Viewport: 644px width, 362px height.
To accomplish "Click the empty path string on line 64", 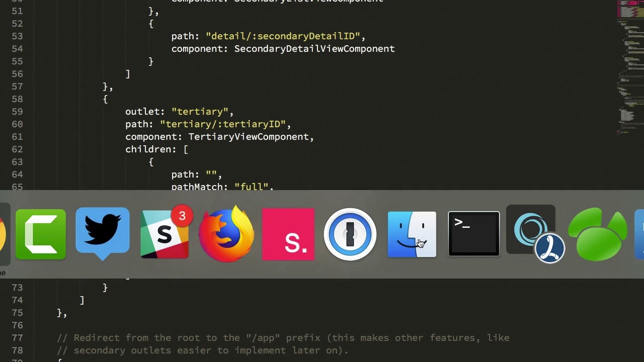I will [x=211, y=174].
